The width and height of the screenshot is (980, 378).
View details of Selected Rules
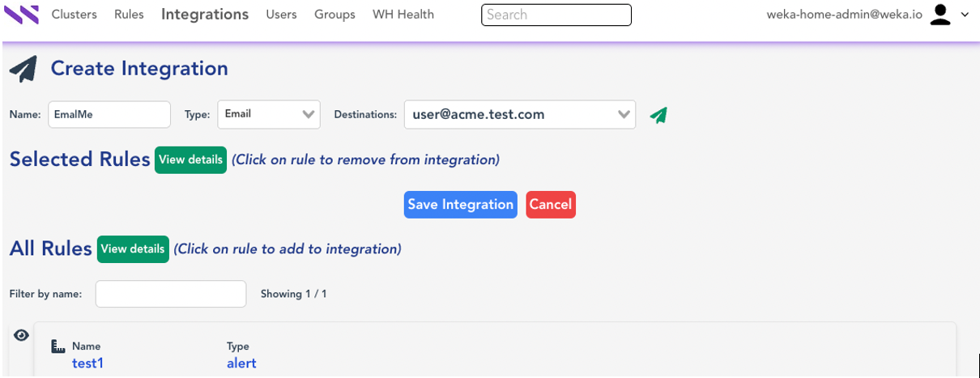[x=190, y=159]
